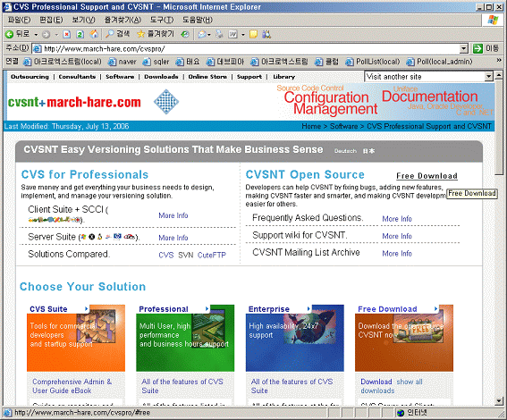Viewport: 507px width, 420px height.
Task: Open the 즐겨찾기(A) menu
Action: click(x=123, y=20)
